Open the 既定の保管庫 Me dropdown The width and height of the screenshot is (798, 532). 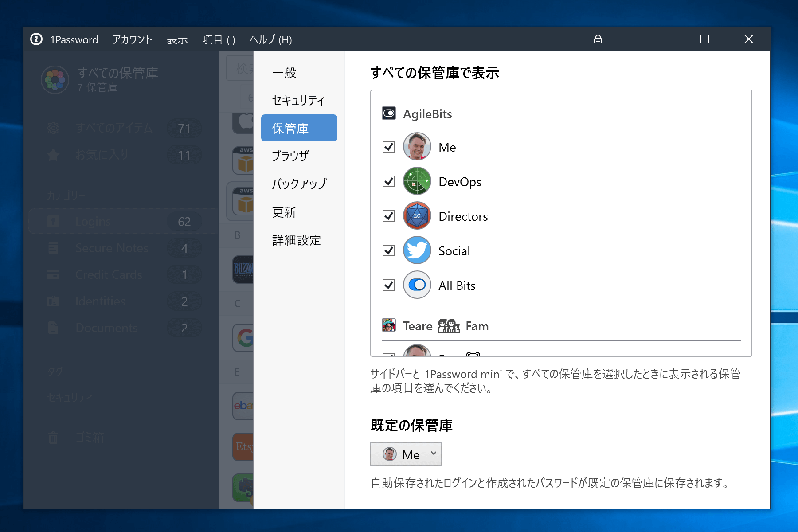(x=405, y=454)
